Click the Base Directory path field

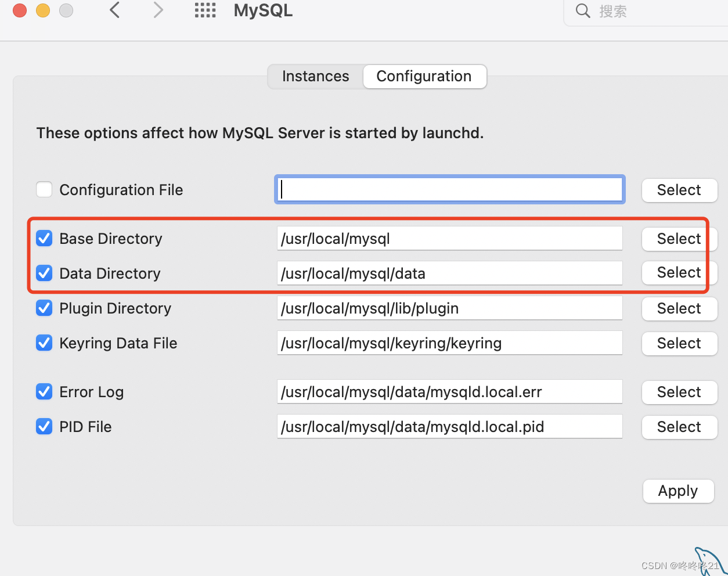click(449, 238)
